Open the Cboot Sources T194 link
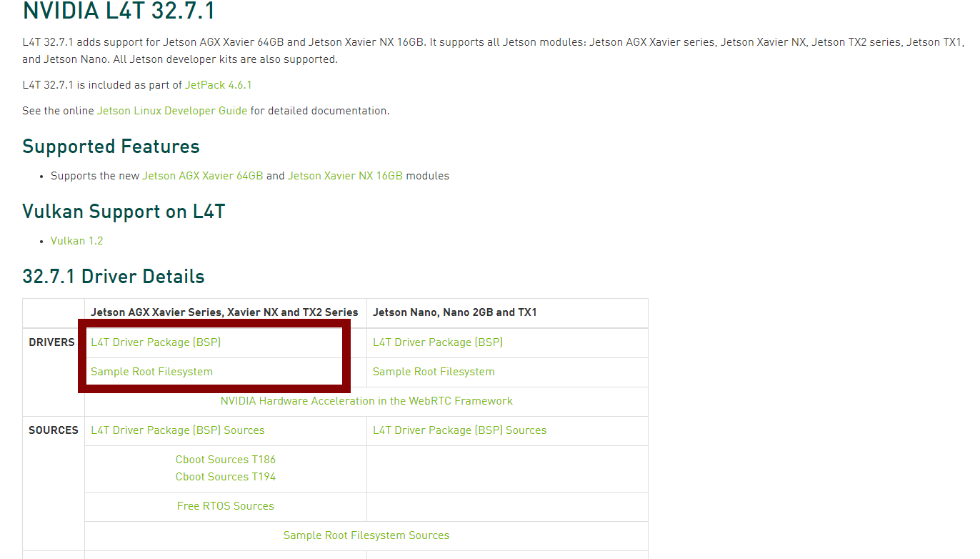 (x=226, y=477)
